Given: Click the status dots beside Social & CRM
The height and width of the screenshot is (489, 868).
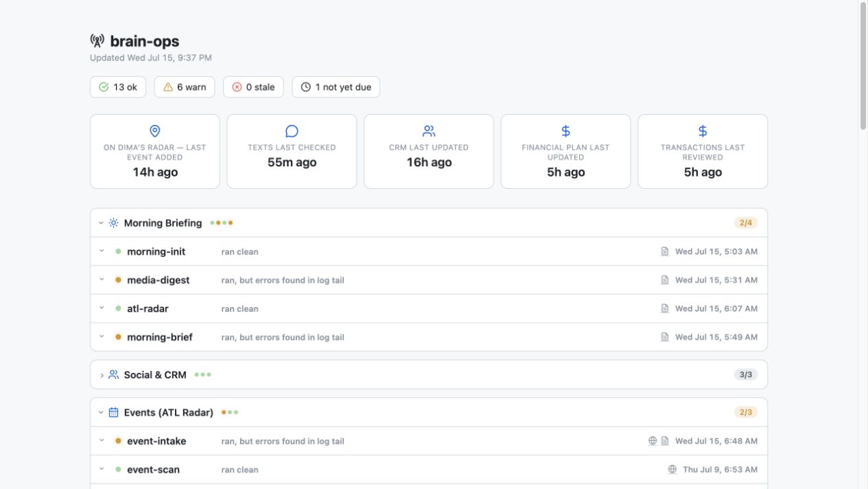Looking at the screenshot, I should (x=202, y=375).
